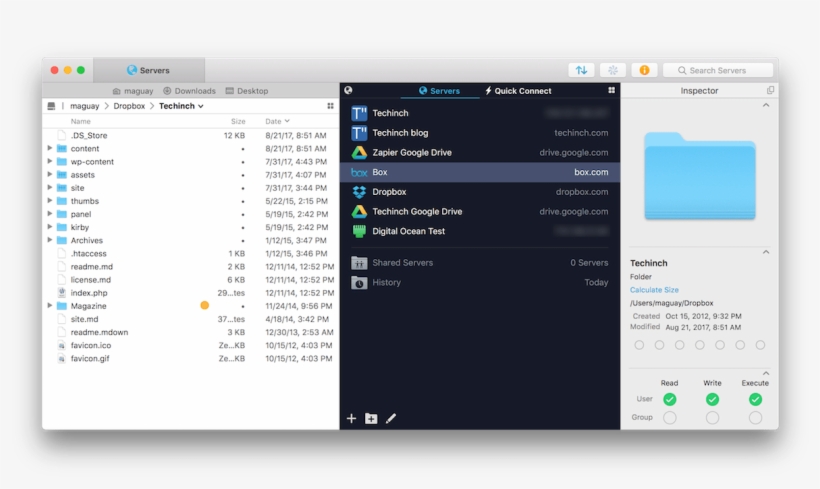Click the favicon.ico file icon
This screenshot has width=820, height=489.
pyautogui.click(x=62, y=345)
